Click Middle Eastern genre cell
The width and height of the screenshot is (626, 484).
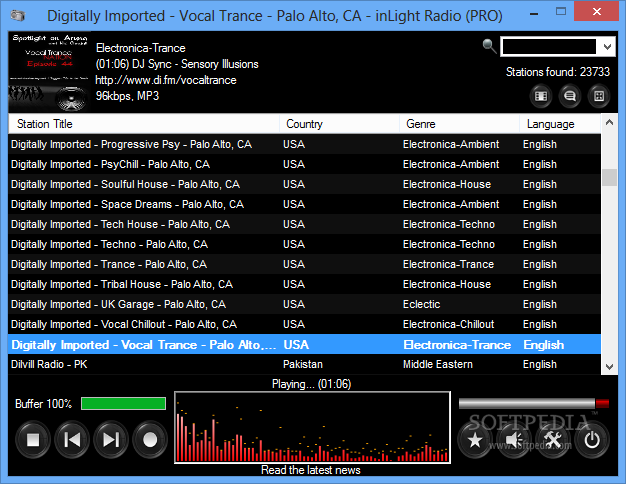tap(438, 364)
